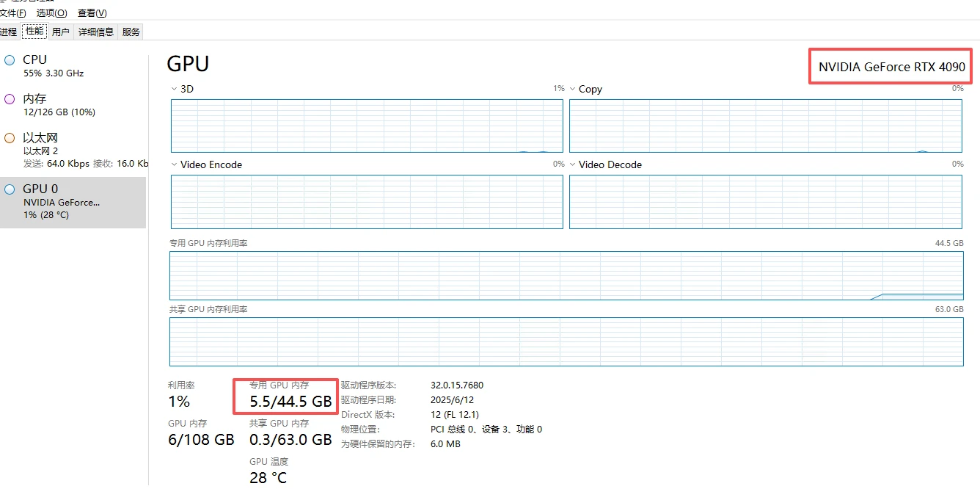This screenshot has width=980, height=489.
Task: Click the 0.3/63.0 GB shared memory value
Action: pyautogui.click(x=290, y=440)
